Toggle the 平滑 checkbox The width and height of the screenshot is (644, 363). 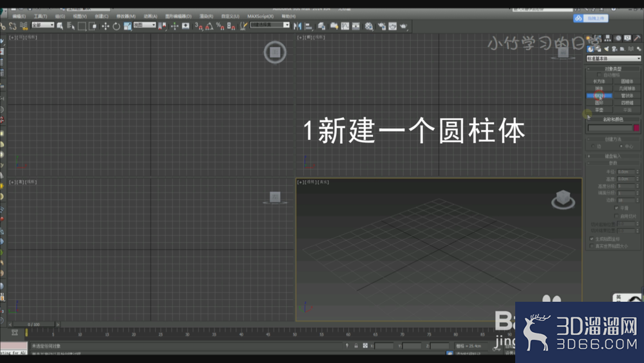click(x=616, y=208)
